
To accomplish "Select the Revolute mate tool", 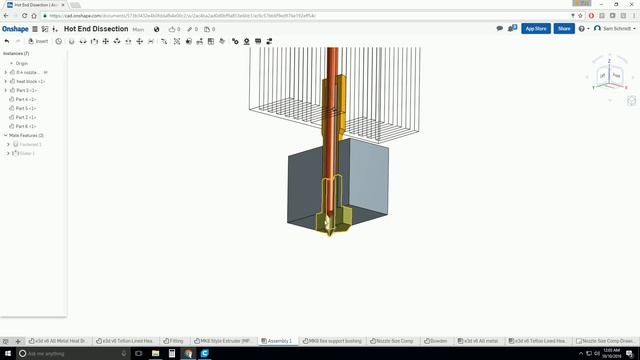I will [83, 41].
